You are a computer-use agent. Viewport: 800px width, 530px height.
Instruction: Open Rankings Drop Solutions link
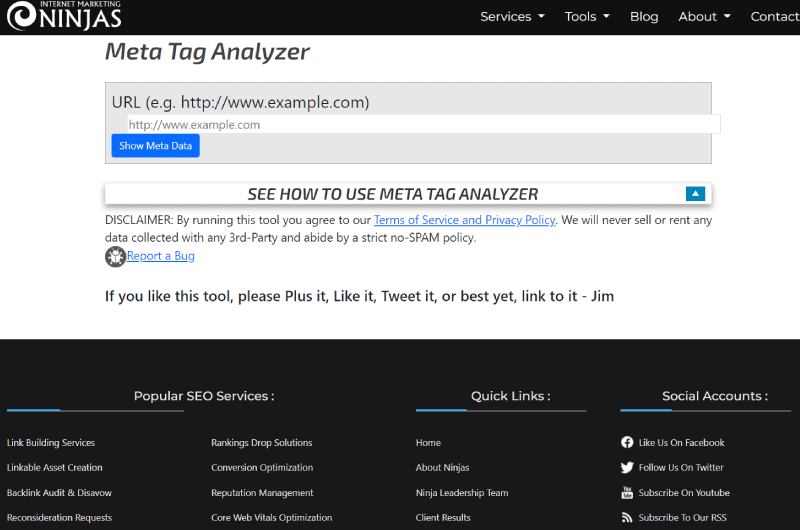[262, 443]
